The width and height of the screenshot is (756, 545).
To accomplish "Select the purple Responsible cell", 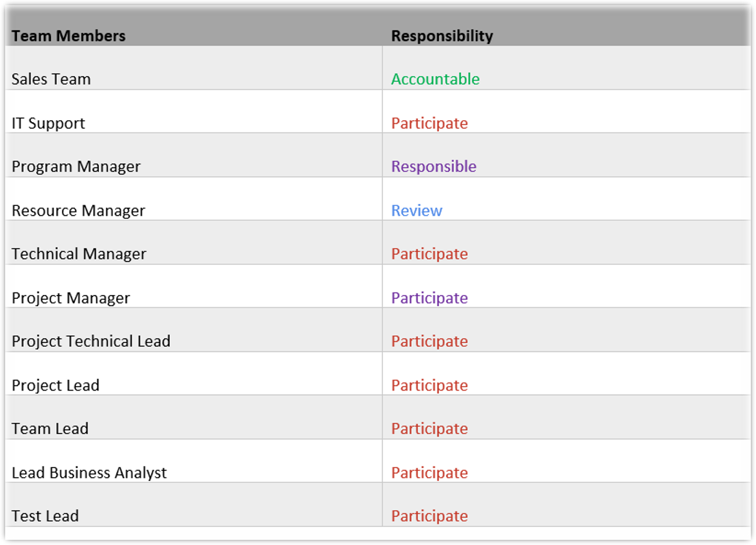I will coord(434,167).
